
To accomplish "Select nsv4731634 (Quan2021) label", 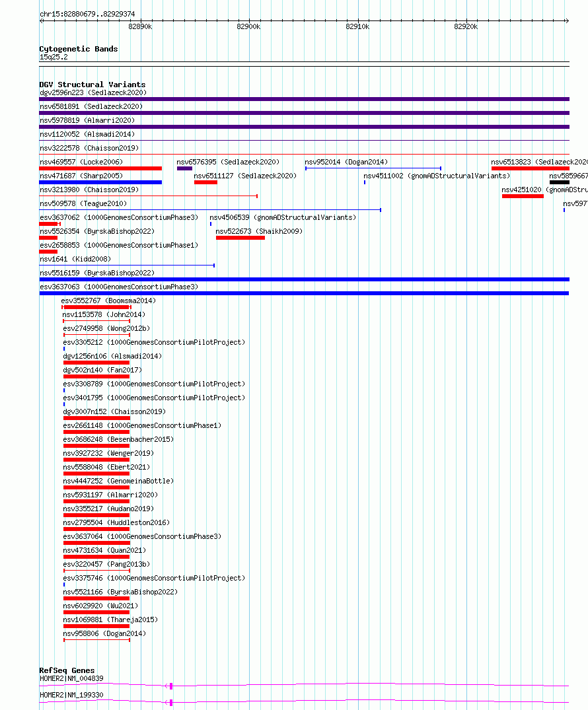I will click(x=104, y=551).
